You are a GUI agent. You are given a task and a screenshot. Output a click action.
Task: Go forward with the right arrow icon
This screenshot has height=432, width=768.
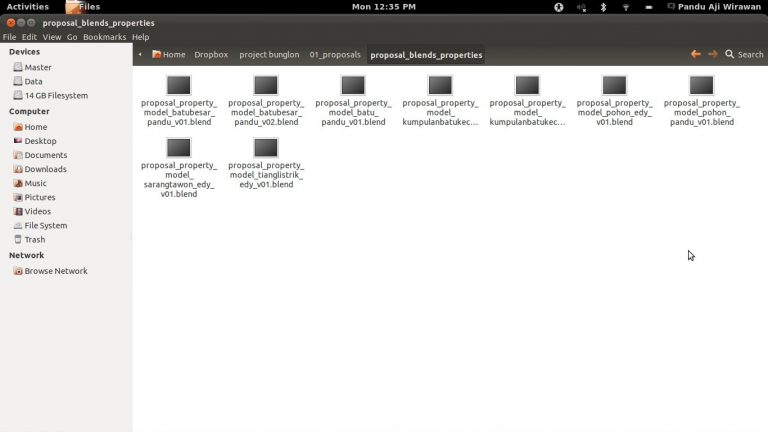tap(713, 54)
